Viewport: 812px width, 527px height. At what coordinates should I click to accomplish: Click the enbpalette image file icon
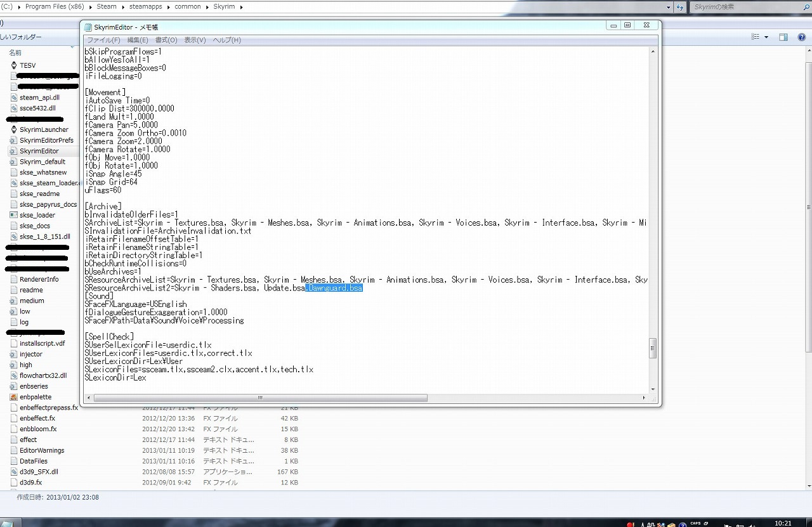coord(14,397)
